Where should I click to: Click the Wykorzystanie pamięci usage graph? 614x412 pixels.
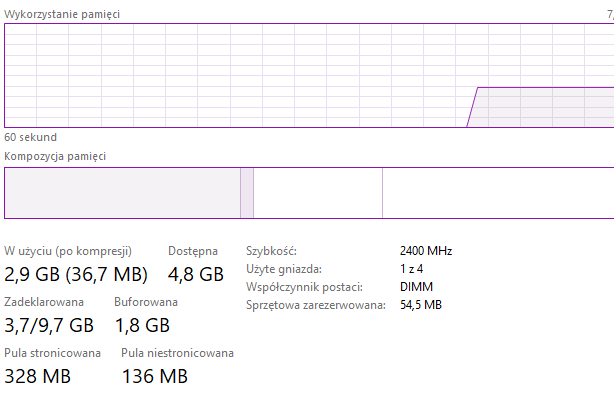pyautogui.click(x=300, y=76)
